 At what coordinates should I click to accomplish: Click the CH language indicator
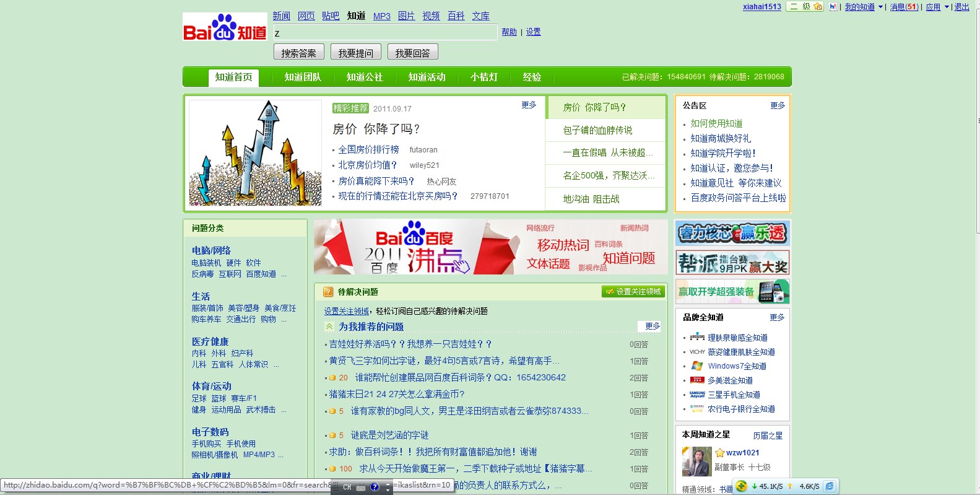pyautogui.click(x=347, y=488)
